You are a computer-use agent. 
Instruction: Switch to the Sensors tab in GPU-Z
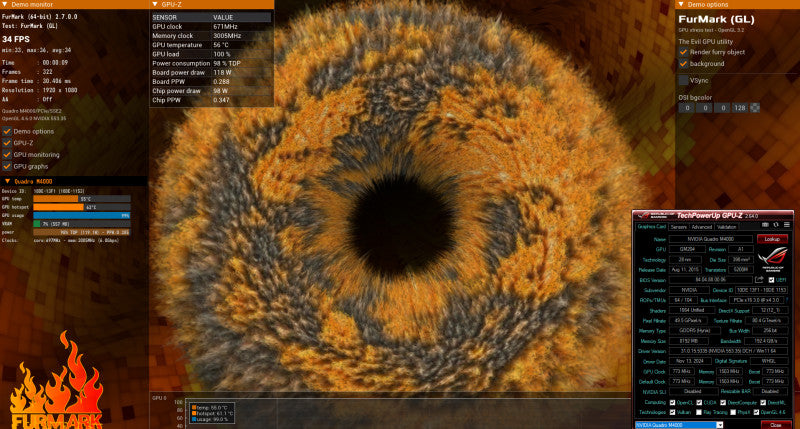pyautogui.click(x=679, y=227)
